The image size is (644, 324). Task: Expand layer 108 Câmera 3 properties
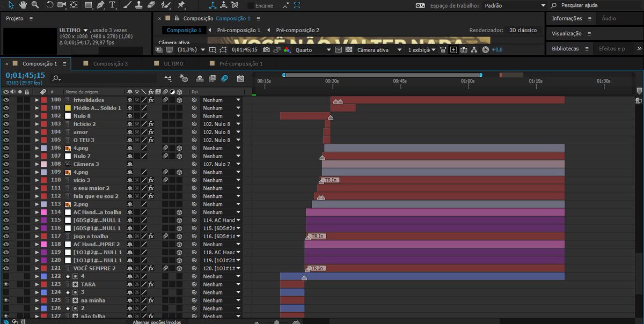coord(37,164)
